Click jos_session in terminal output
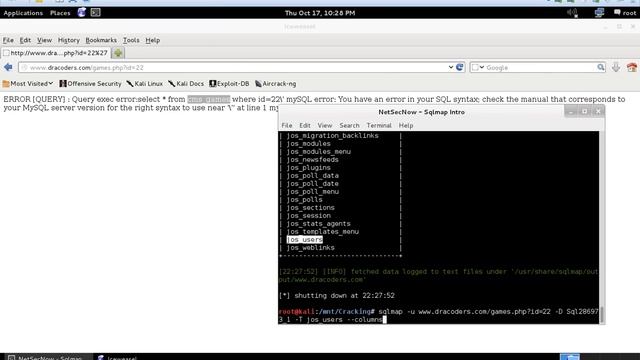 pos(309,216)
